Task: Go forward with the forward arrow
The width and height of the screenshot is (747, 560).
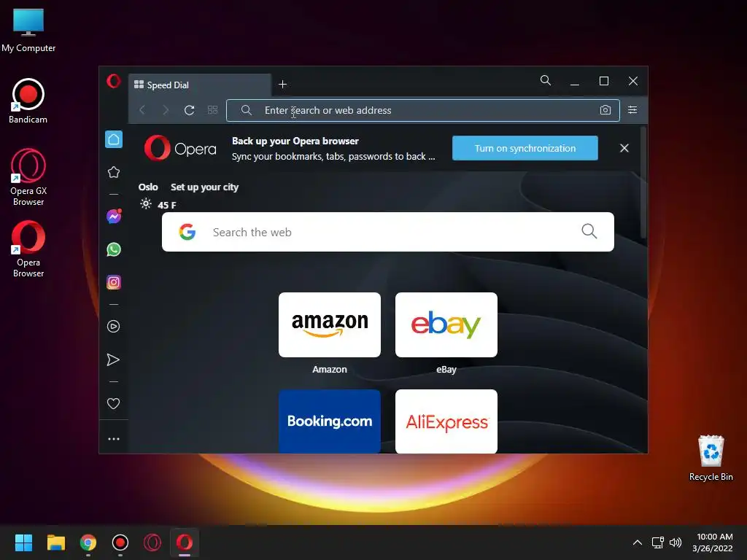Action: pyautogui.click(x=166, y=110)
